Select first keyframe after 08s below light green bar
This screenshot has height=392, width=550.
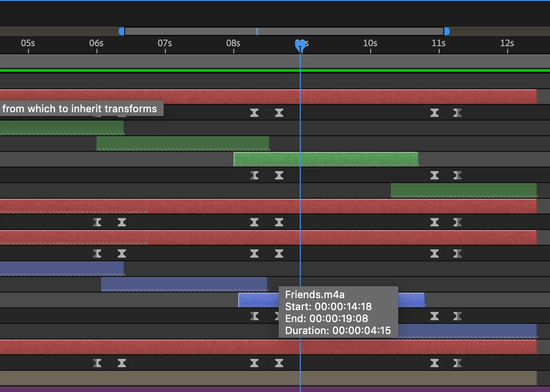254,175
